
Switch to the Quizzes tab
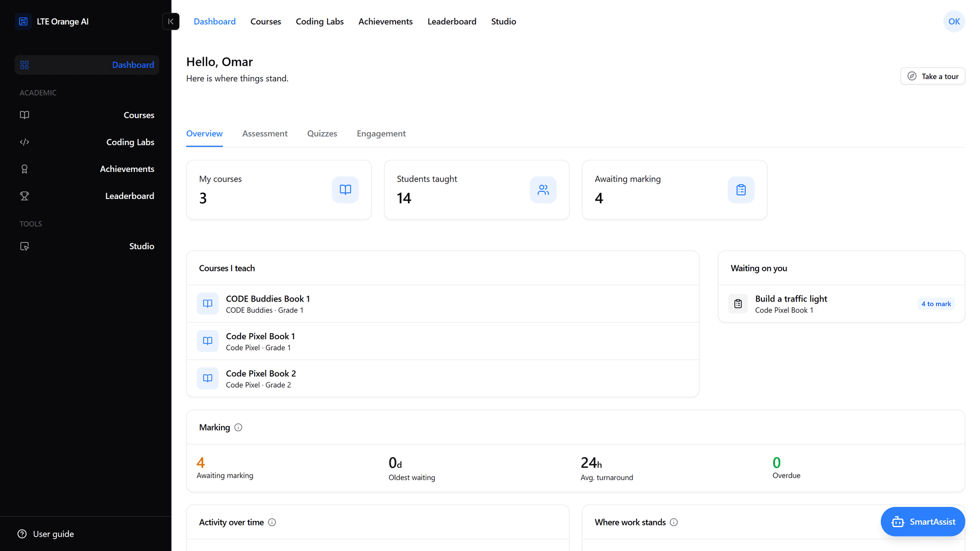(322, 134)
